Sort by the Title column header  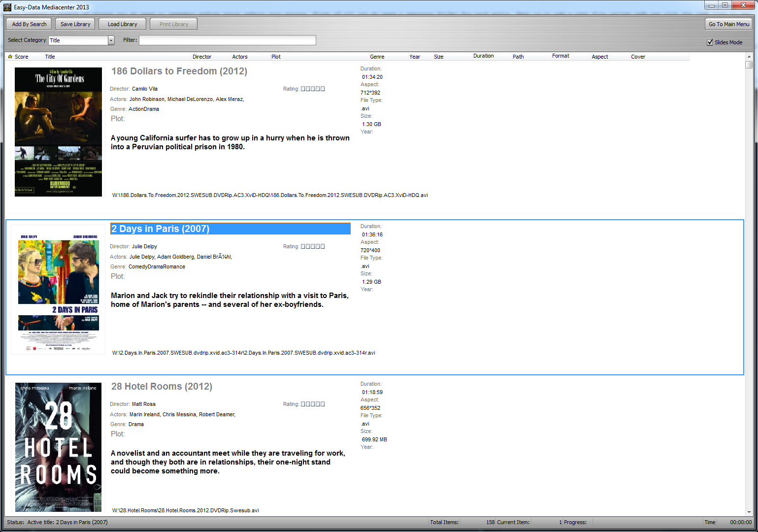point(50,57)
